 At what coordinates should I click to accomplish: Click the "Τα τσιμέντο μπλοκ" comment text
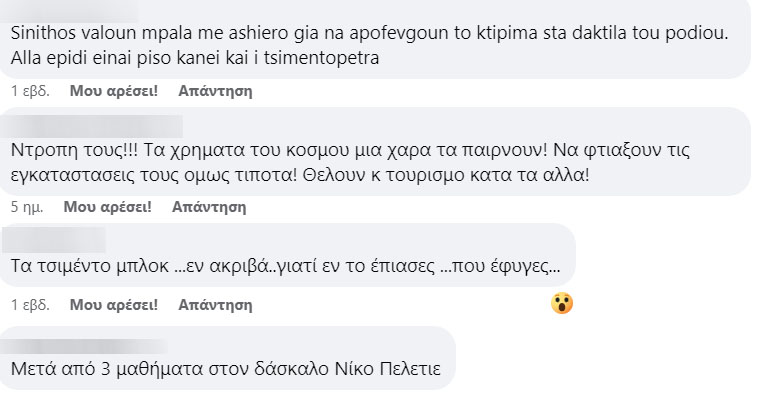coord(286,266)
